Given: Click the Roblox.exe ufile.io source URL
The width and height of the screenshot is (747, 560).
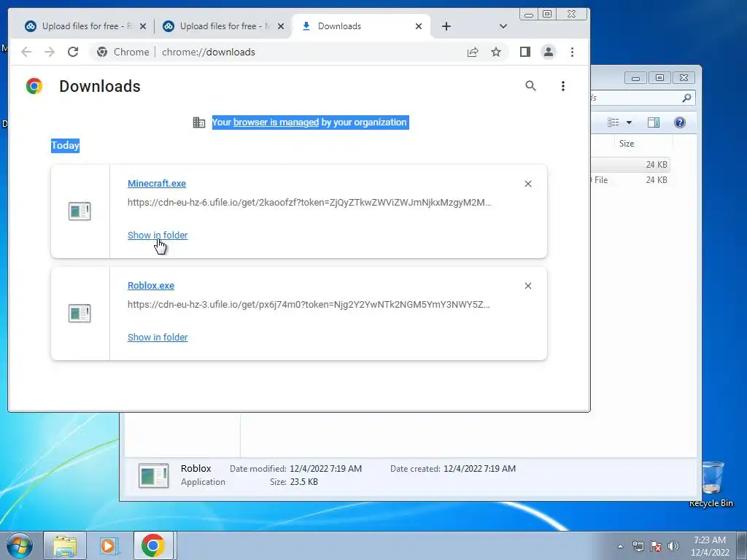Looking at the screenshot, I should point(309,304).
